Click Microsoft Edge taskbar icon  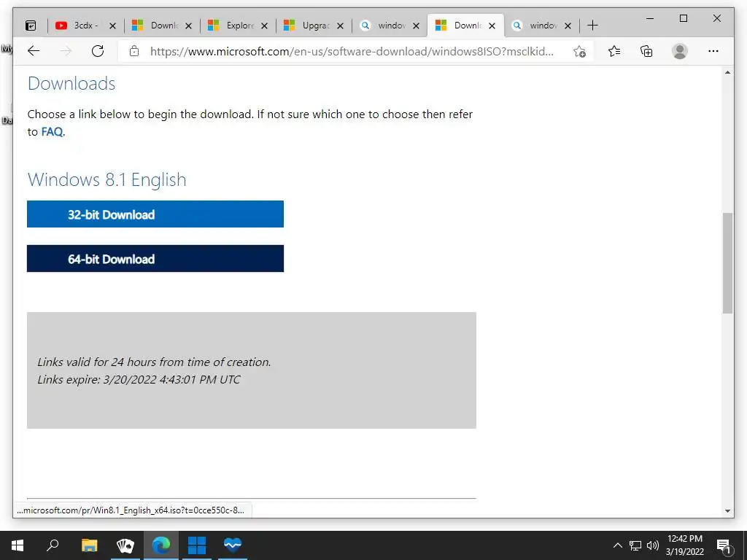click(161, 545)
